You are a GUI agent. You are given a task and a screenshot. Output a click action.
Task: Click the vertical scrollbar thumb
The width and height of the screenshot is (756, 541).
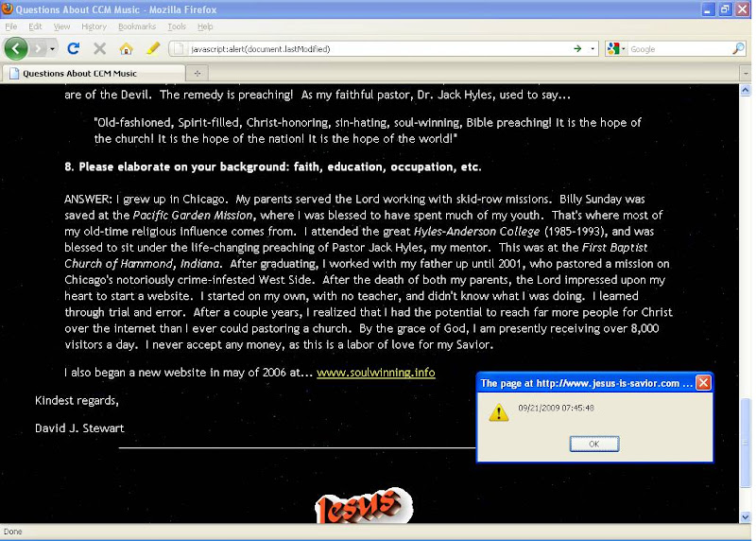[x=746, y=442]
